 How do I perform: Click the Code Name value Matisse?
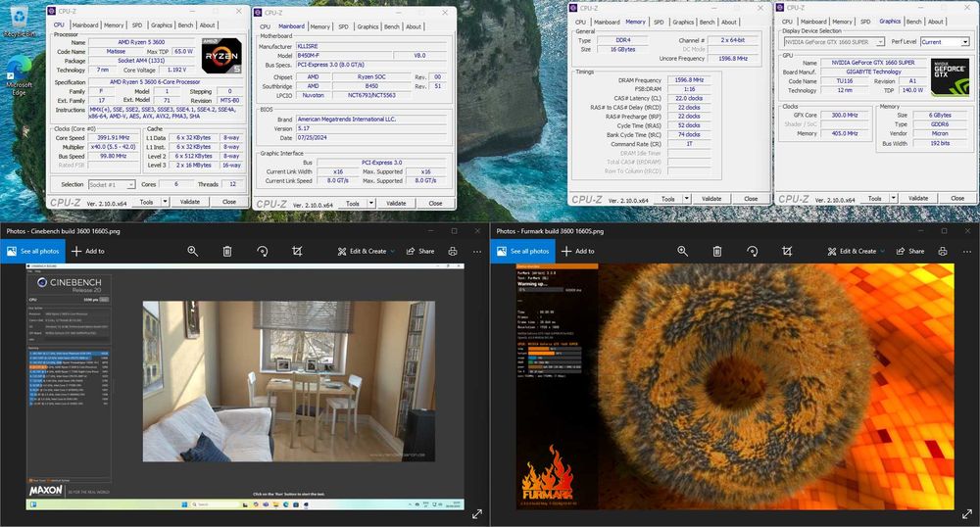116,51
